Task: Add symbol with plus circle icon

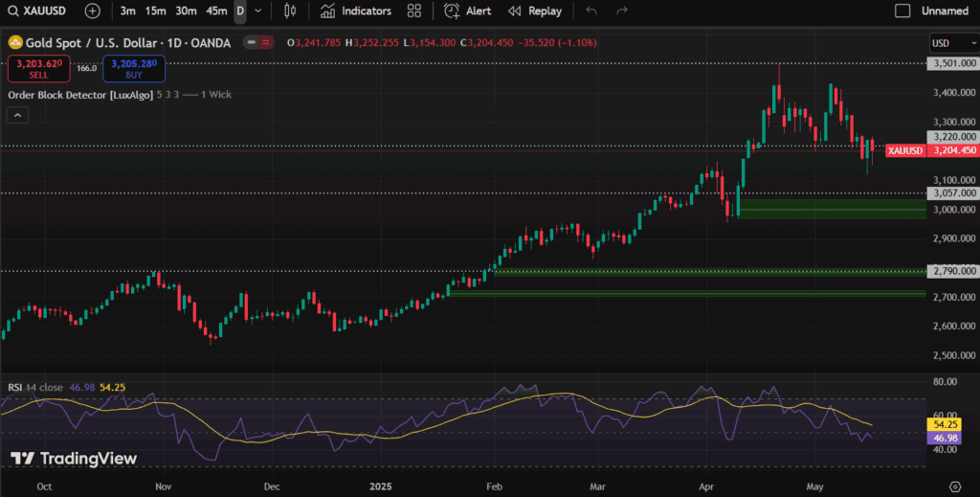Action: (x=92, y=11)
